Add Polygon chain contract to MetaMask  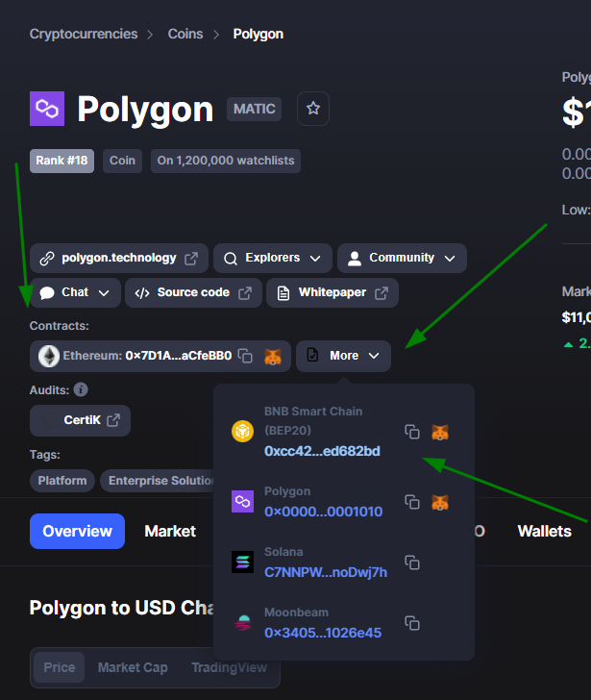click(440, 502)
